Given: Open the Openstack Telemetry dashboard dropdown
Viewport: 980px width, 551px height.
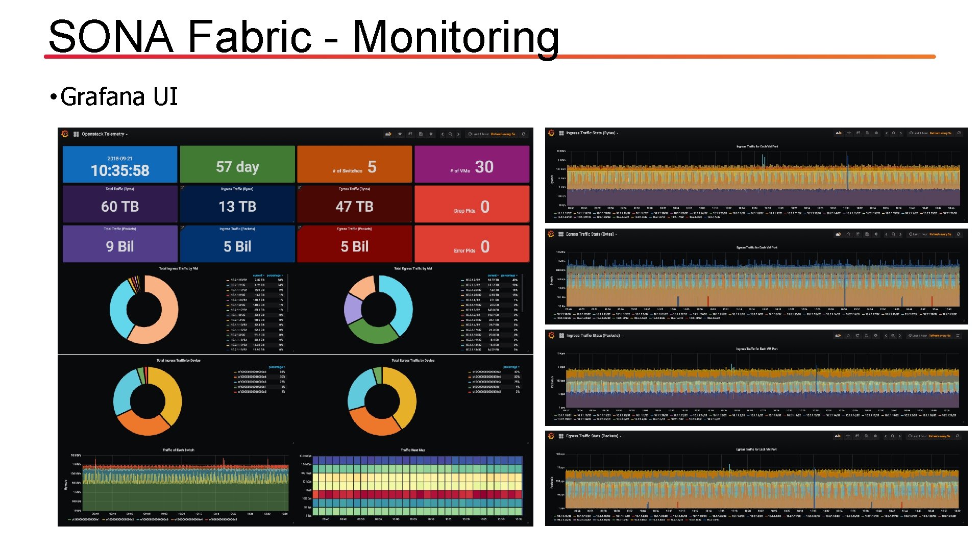Looking at the screenshot, I should pos(105,134).
